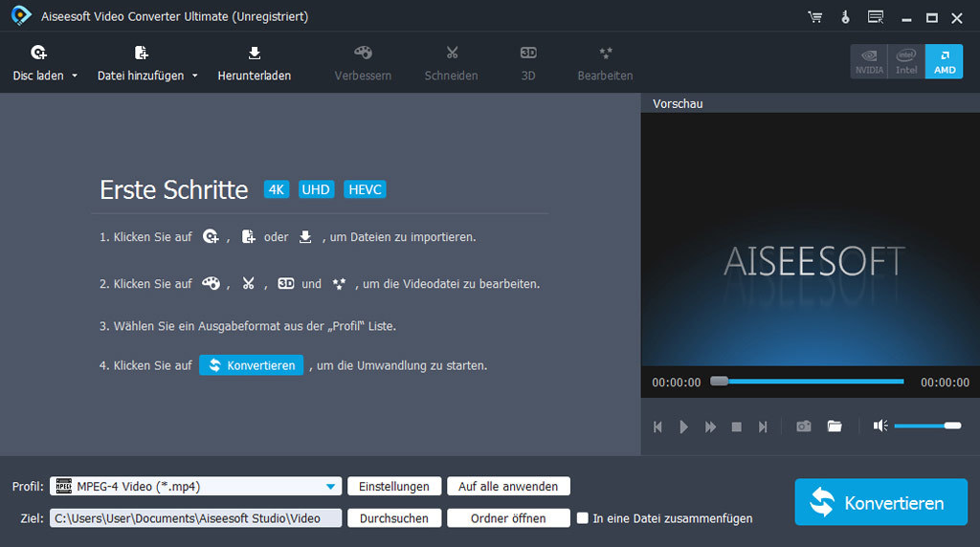Open the menu icon in title bar
The height and width of the screenshot is (547, 980).
tap(876, 17)
